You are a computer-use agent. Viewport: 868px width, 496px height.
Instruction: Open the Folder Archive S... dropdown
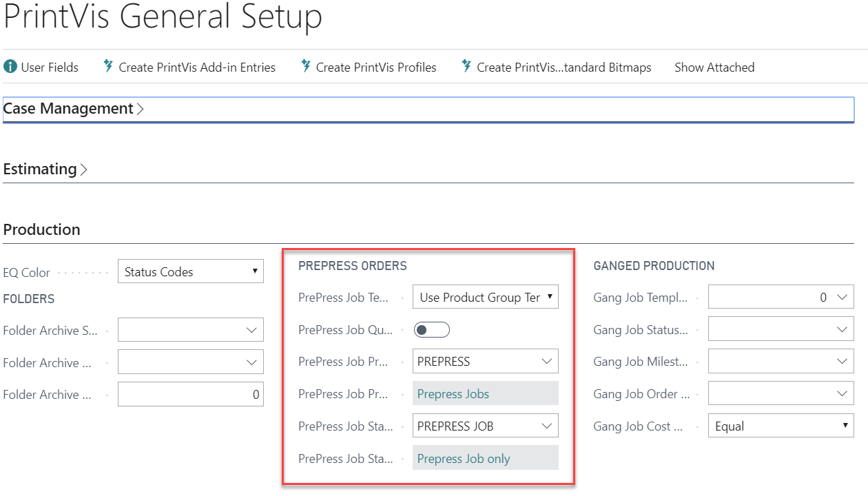(191, 330)
